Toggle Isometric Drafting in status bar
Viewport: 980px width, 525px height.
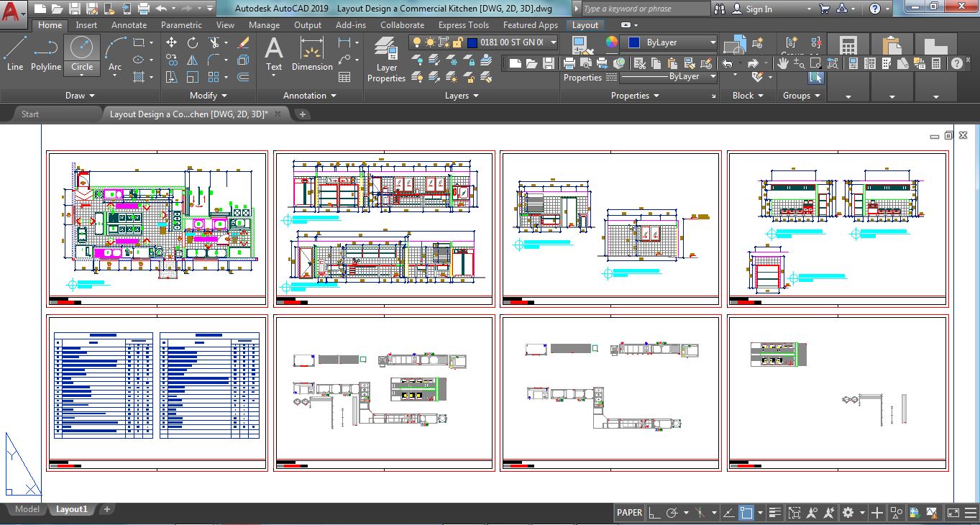coord(699,513)
